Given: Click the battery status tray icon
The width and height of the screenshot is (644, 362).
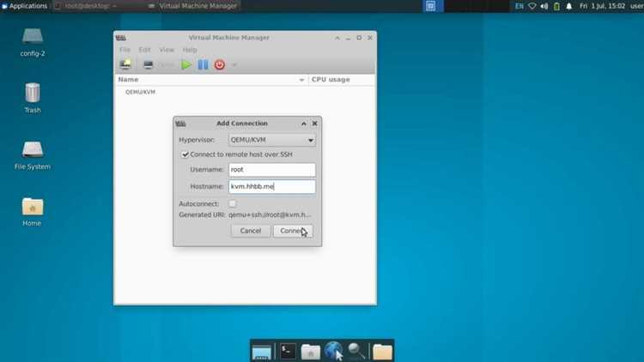Looking at the screenshot, I should (556, 6).
